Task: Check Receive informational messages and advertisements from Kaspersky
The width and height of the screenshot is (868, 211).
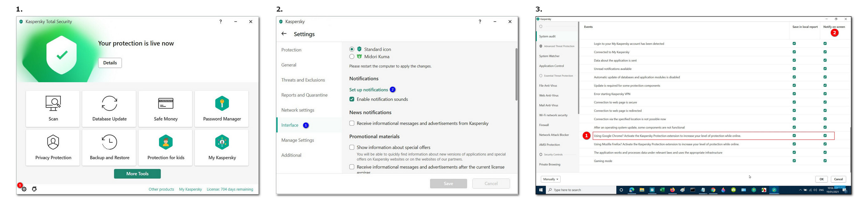Action: pos(352,123)
